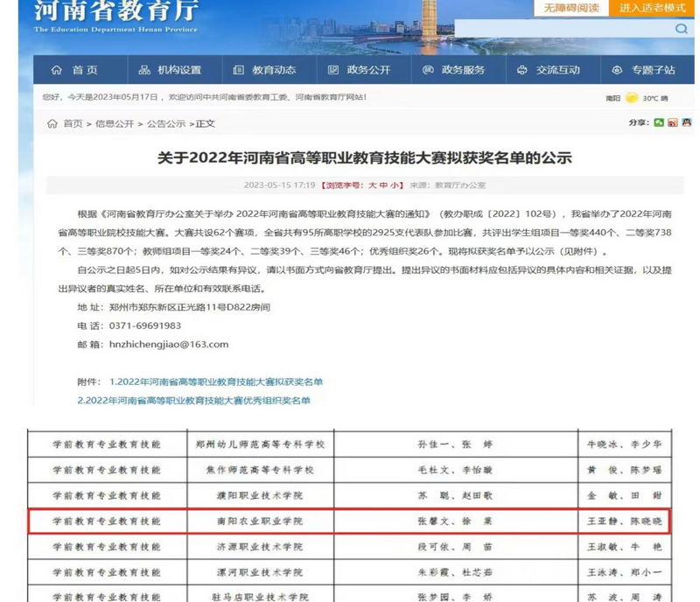This screenshot has width=700, height=602.
Task: Set browsing font size to 小
Action: tap(395, 185)
